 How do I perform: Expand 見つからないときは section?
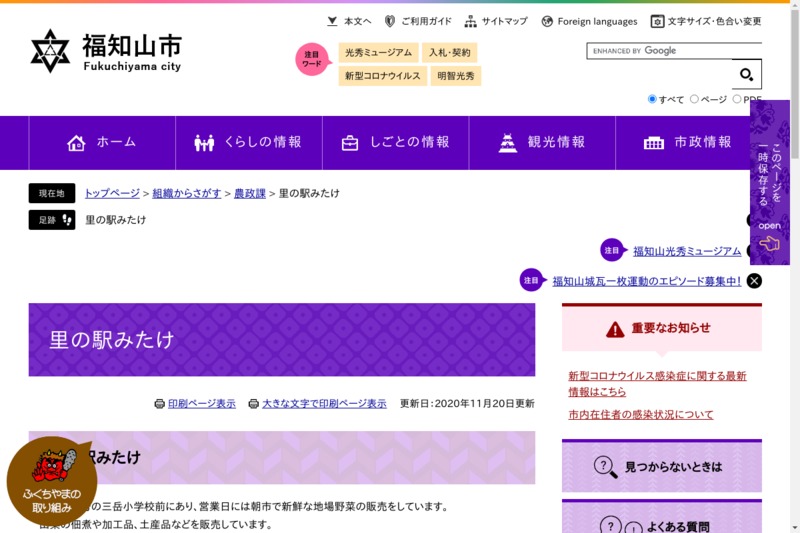tap(661, 466)
